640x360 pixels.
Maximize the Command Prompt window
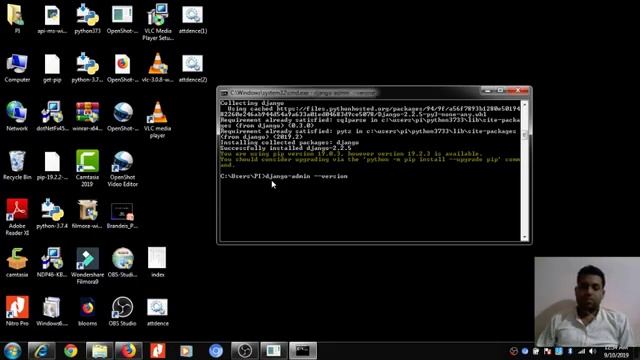(500, 91)
